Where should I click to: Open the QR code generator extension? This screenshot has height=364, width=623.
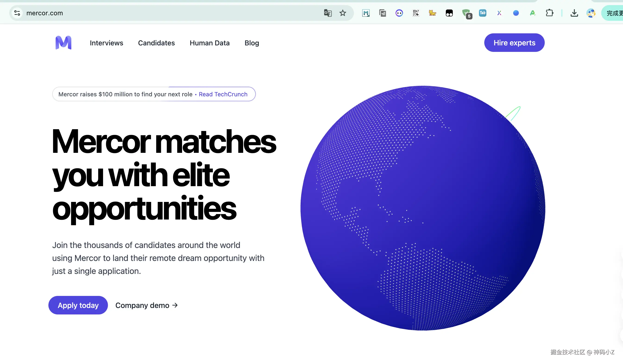[416, 13]
